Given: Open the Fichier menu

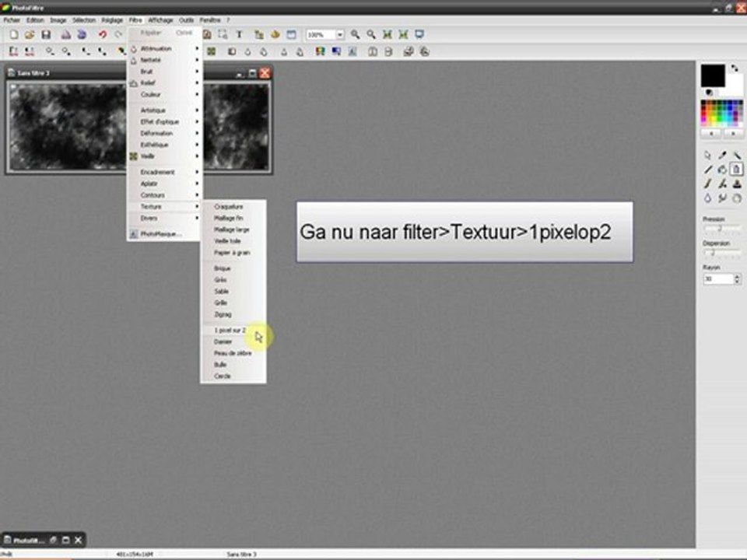Looking at the screenshot, I should pos(12,20).
